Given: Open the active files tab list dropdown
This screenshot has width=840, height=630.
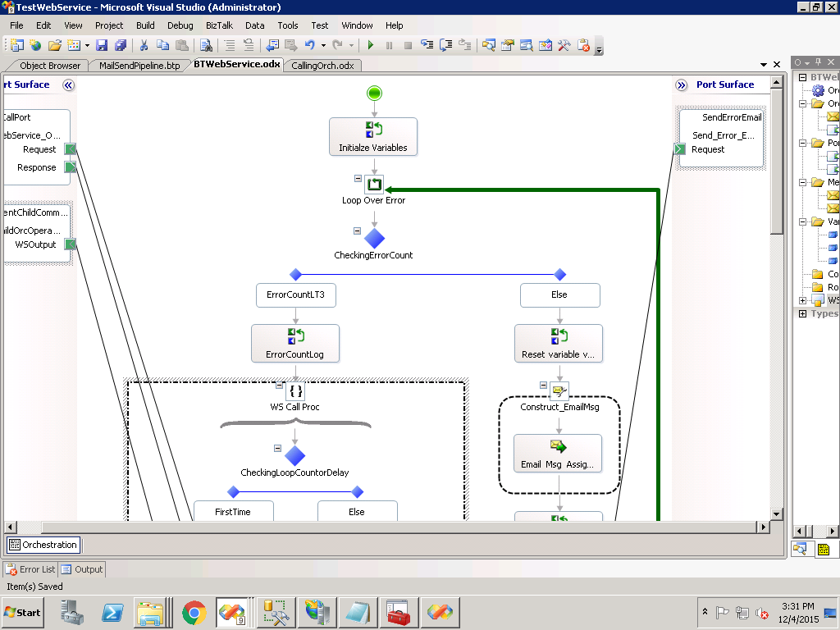Looking at the screenshot, I should coord(764,64).
